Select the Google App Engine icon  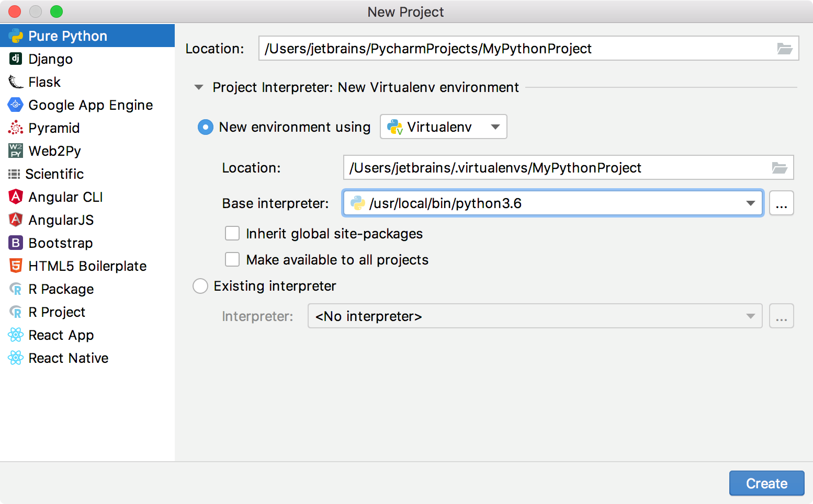click(15, 105)
